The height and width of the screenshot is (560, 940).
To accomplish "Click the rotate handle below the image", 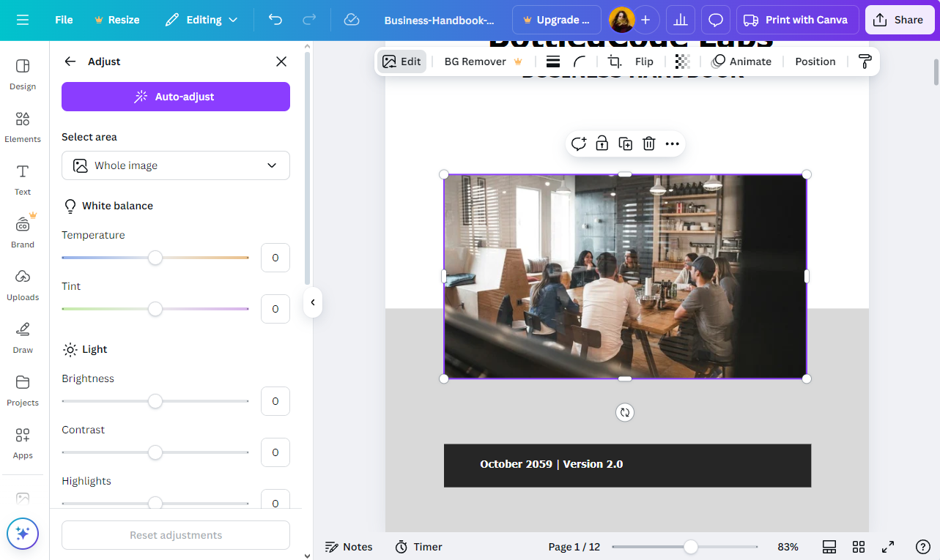I will pyautogui.click(x=625, y=412).
